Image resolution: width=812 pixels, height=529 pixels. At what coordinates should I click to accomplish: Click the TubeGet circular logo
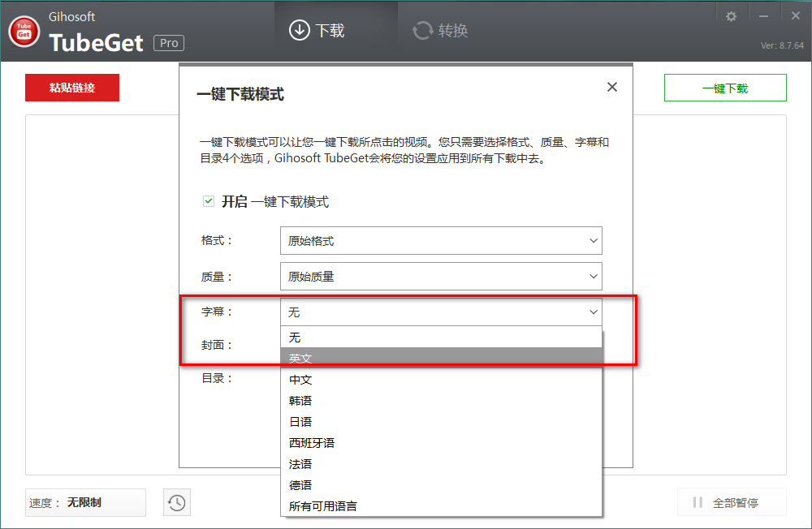click(x=24, y=32)
